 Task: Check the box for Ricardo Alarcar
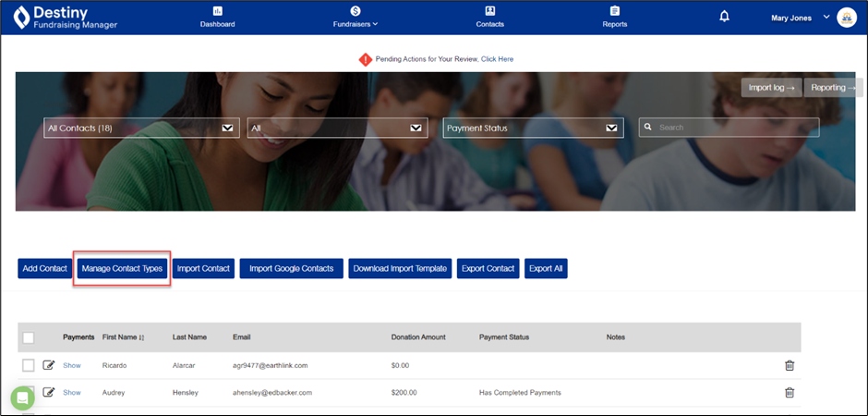(29, 365)
